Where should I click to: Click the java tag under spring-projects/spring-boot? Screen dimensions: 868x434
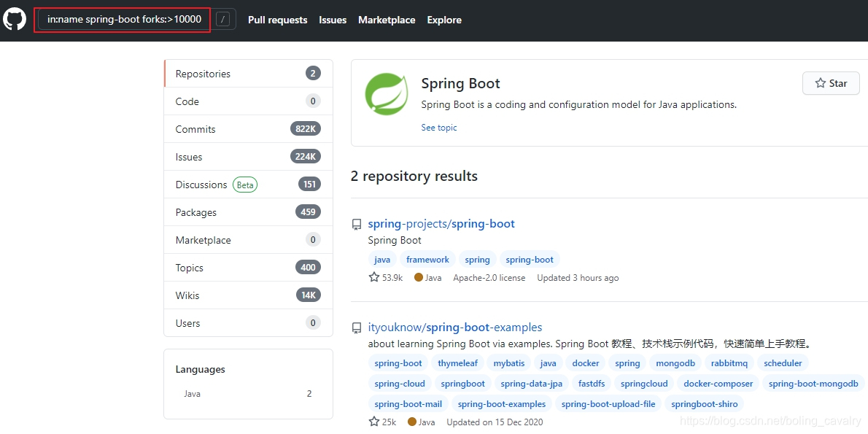click(382, 259)
